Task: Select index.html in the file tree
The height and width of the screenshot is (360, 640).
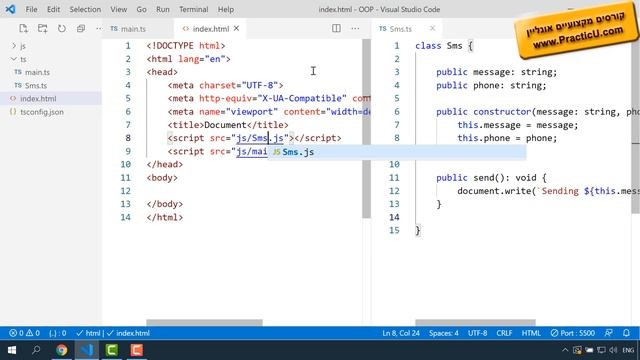Action: 38,98
